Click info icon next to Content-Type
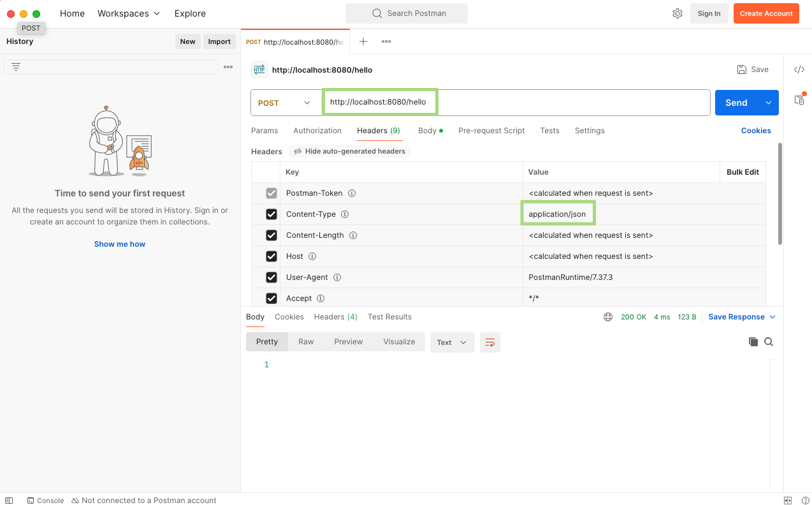The width and height of the screenshot is (812, 505). (x=345, y=214)
